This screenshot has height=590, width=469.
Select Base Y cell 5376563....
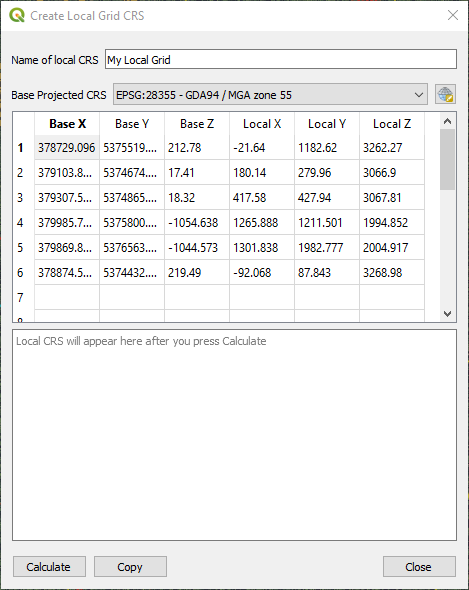(132, 247)
